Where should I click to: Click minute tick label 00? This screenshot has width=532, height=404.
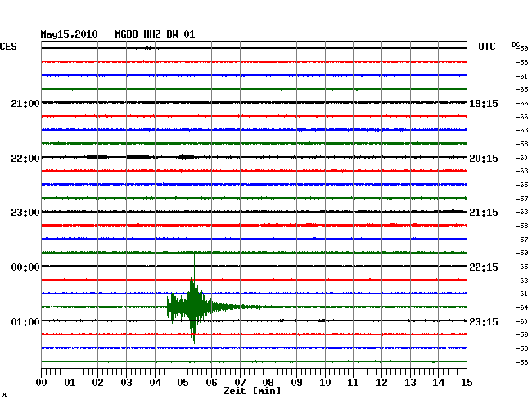click(42, 383)
